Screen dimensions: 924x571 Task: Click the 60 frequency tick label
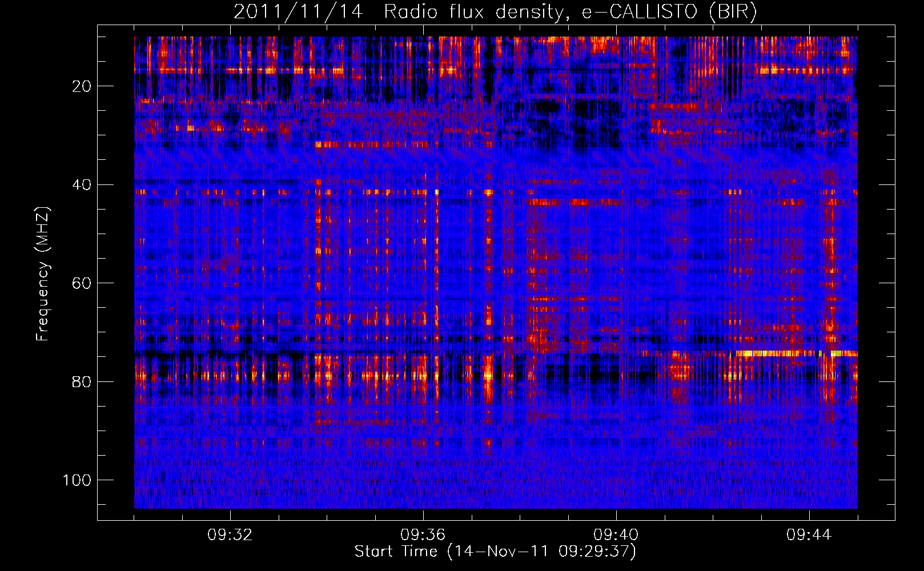point(82,283)
